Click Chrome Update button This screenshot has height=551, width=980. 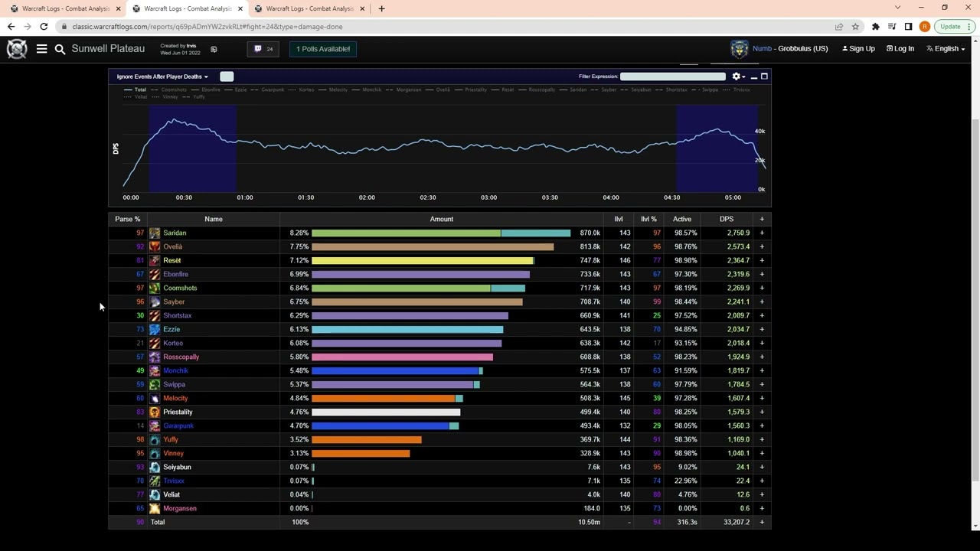coord(954,27)
